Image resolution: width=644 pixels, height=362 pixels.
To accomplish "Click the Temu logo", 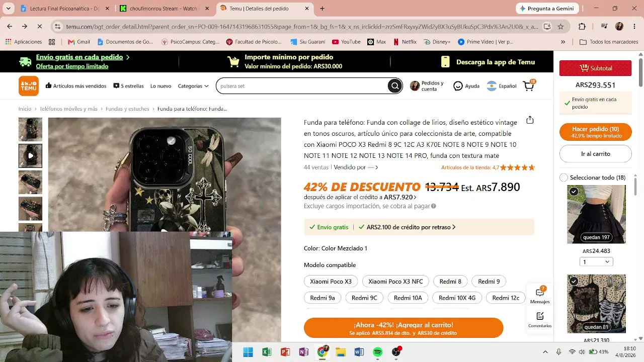I will 29,86.
